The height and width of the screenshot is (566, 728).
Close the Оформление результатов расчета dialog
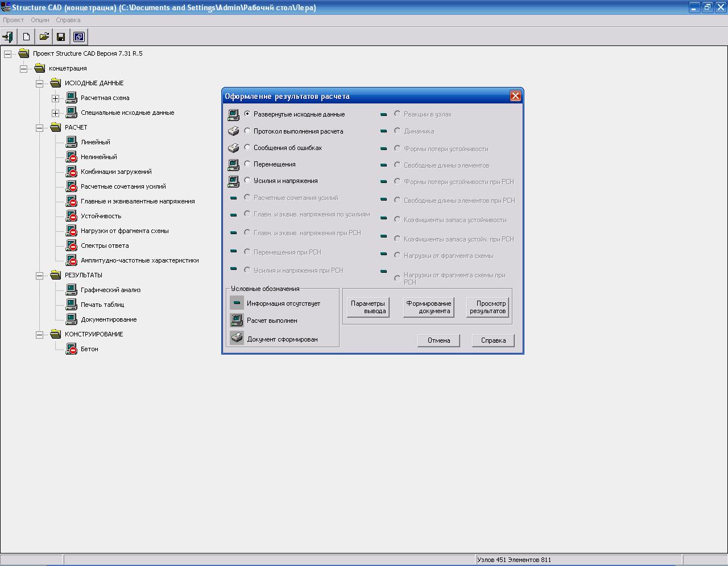tap(515, 96)
